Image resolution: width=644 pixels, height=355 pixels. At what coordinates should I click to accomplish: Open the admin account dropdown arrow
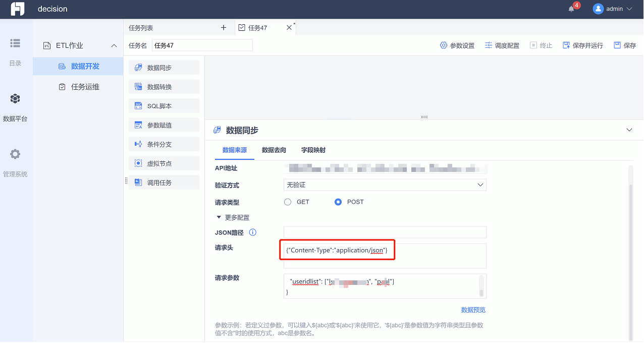pyautogui.click(x=629, y=9)
